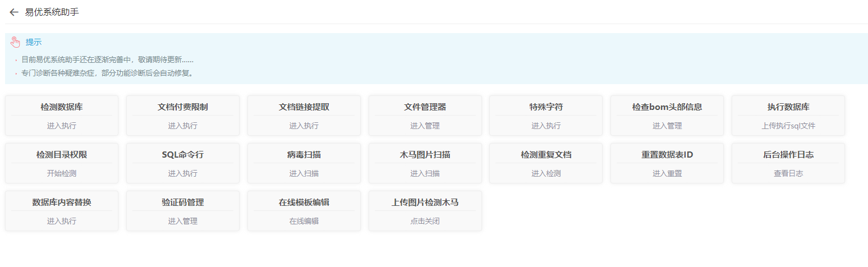Click the hand pointer 提示 icon
Screen dimensions: 868x267
tap(15, 42)
